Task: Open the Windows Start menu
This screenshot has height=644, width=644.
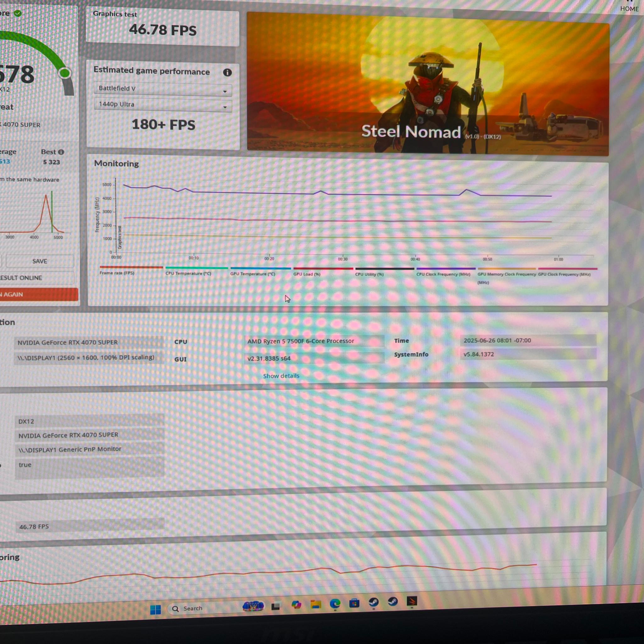Action: click(156, 609)
